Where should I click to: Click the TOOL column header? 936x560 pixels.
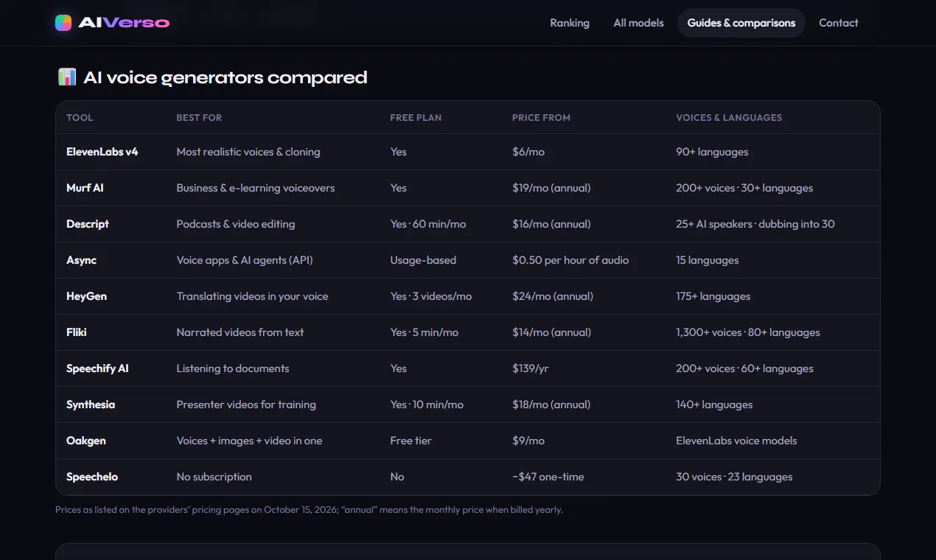coord(80,117)
